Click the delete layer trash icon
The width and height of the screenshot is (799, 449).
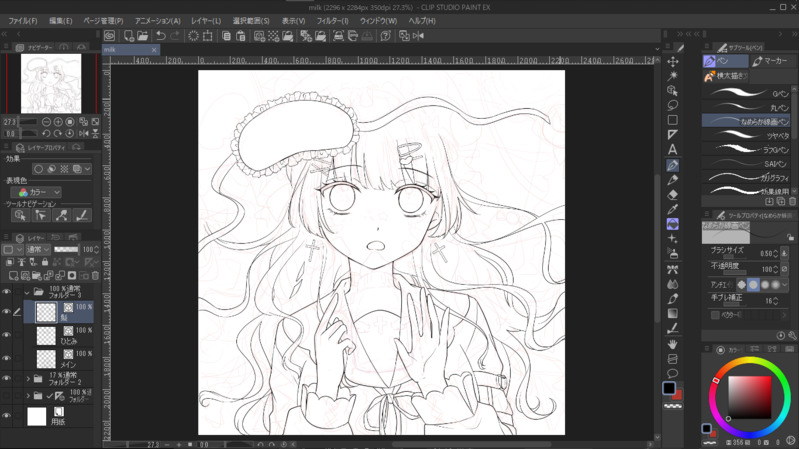click(95, 276)
